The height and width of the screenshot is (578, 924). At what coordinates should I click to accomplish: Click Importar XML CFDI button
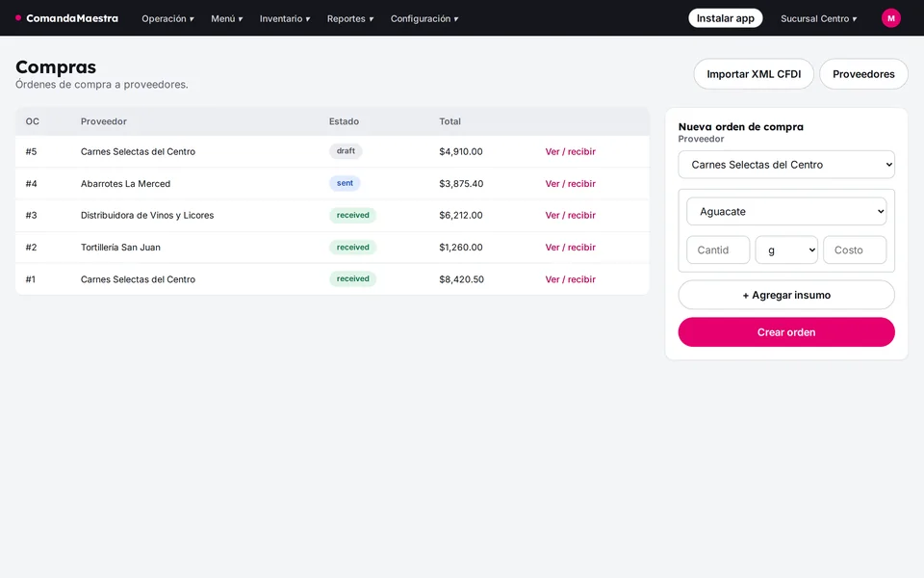(x=754, y=74)
